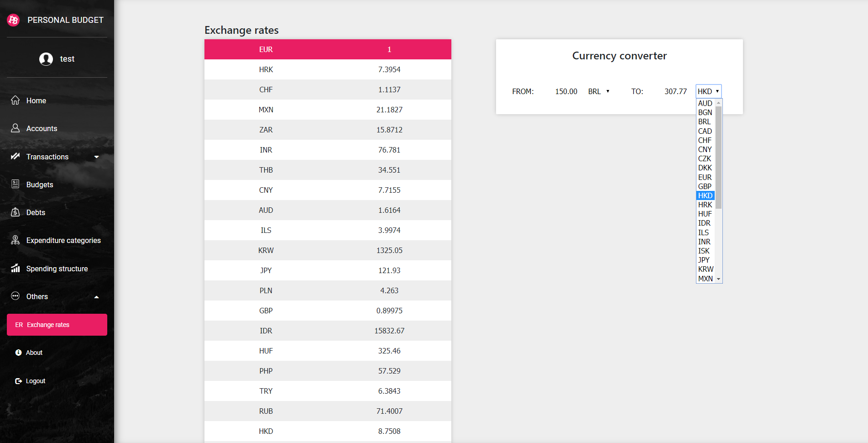The image size is (868, 443).
Task: Open the Exchange rates menu item
Action: coord(47,325)
